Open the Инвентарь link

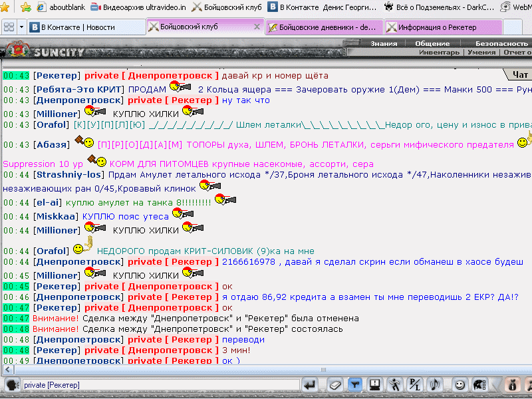pos(439,53)
